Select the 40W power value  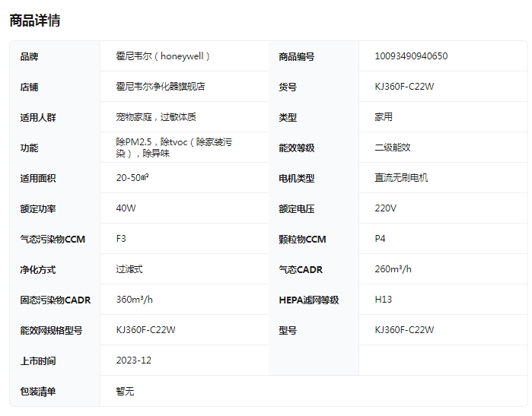coord(126,208)
